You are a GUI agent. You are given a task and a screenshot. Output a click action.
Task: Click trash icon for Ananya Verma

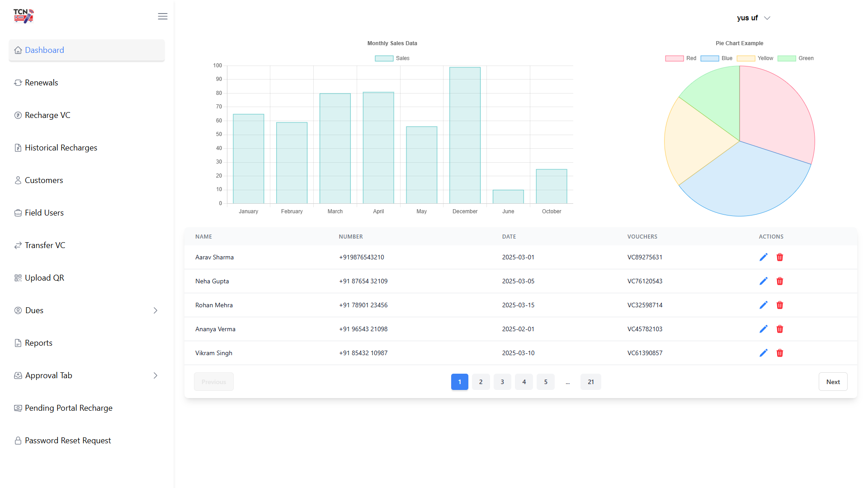click(x=779, y=329)
